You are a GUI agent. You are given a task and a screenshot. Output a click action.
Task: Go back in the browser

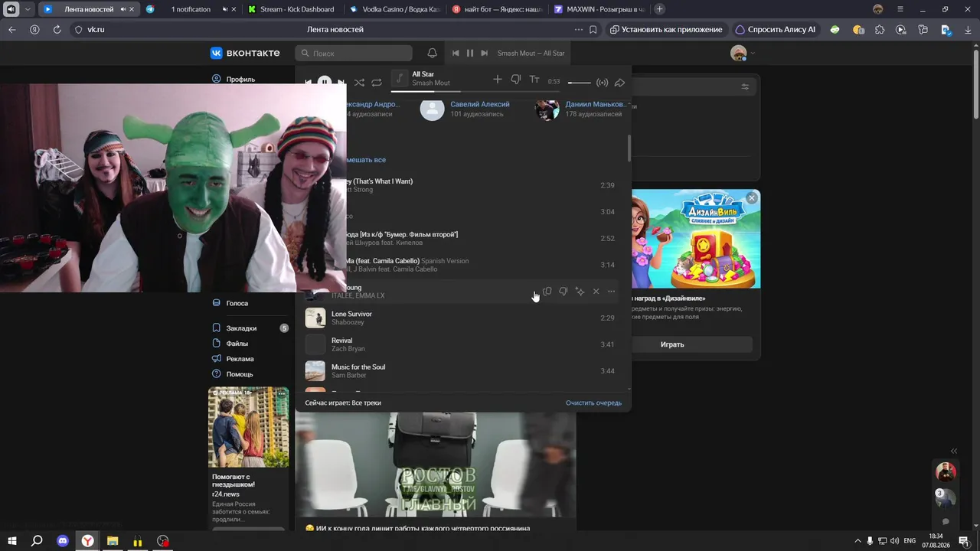click(11, 30)
